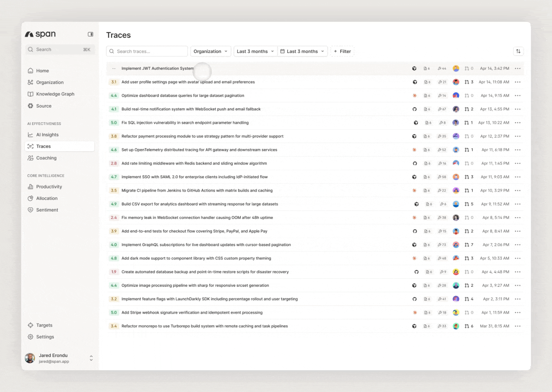This screenshot has width=552, height=392.
Task: Open more options for OpenTelemetry row
Action: 517,150
